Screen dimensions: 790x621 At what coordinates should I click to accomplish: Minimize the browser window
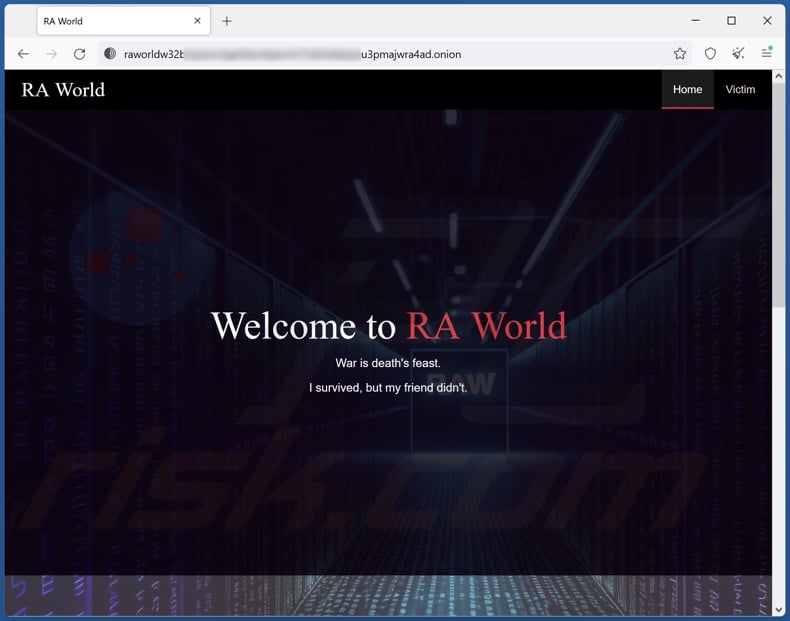pyautogui.click(x=695, y=21)
